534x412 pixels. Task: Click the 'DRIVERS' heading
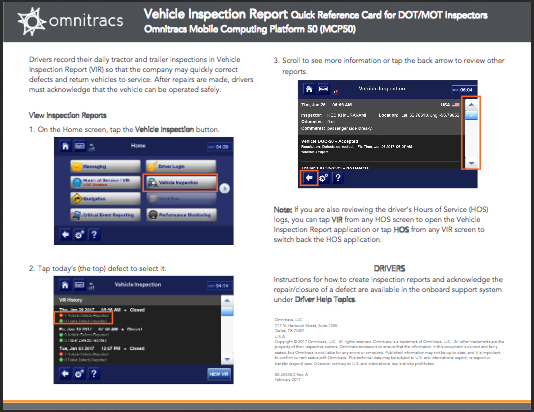[x=389, y=269]
